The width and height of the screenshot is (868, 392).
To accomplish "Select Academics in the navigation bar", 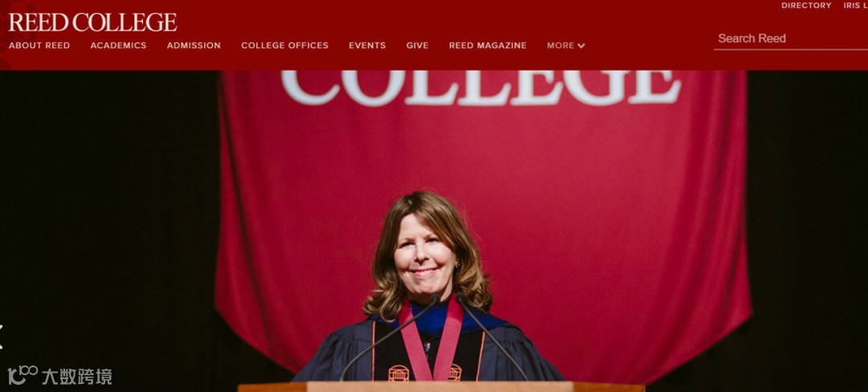I will click(118, 45).
